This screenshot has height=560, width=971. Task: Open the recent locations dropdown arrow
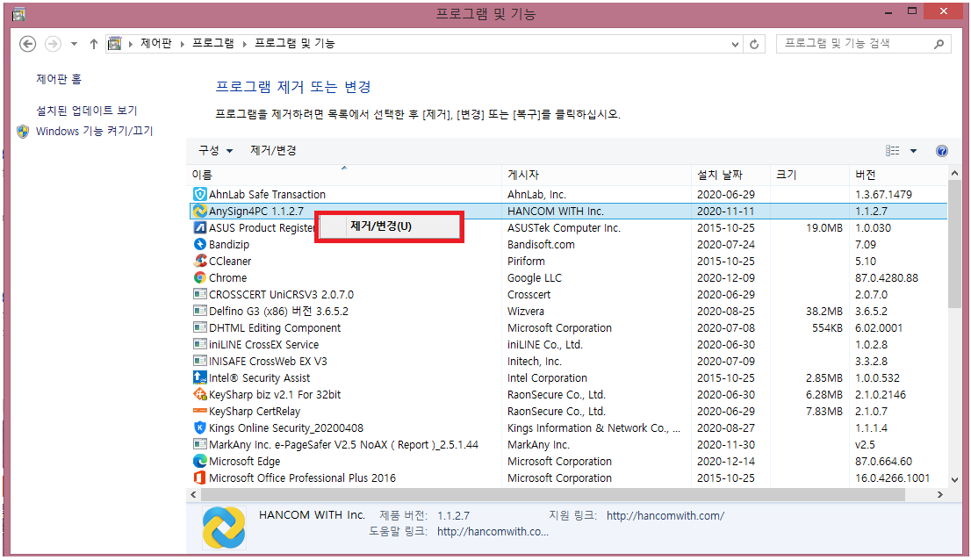click(x=74, y=44)
